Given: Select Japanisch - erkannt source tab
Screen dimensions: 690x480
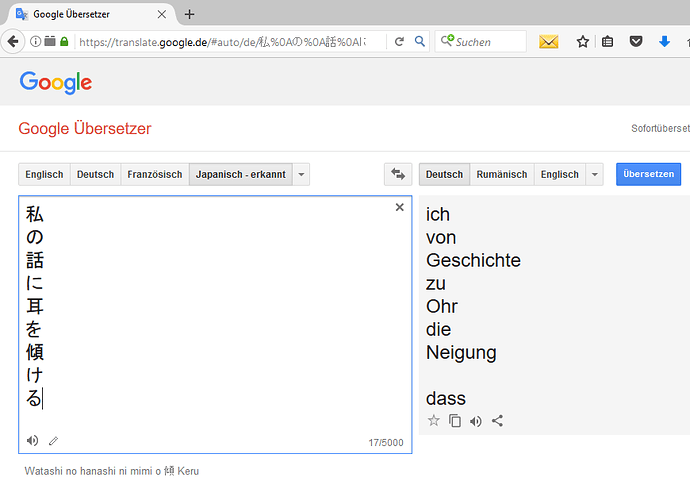Looking at the screenshot, I should 241,174.
